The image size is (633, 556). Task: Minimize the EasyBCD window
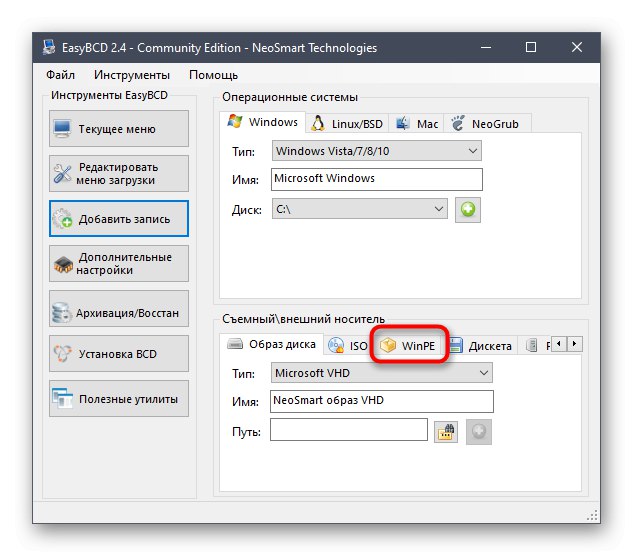486,47
